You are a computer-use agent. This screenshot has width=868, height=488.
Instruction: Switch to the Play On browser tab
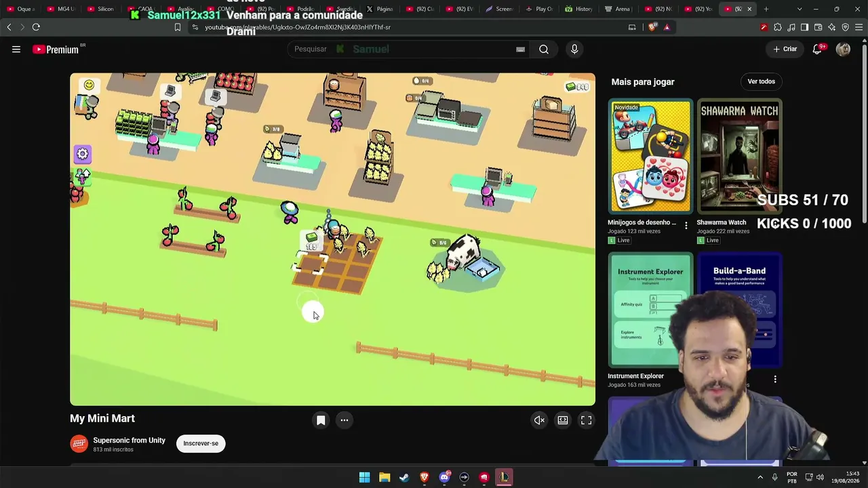coord(539,9)
